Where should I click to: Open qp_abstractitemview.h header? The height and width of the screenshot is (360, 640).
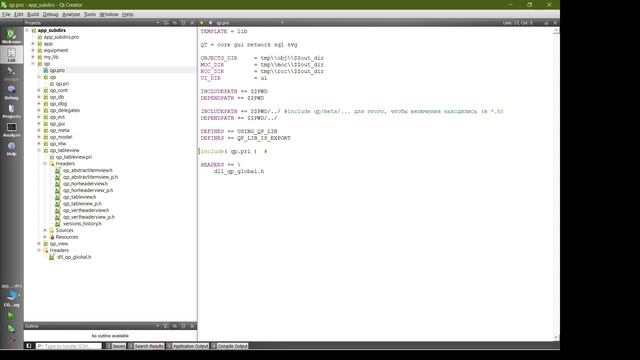88,170
